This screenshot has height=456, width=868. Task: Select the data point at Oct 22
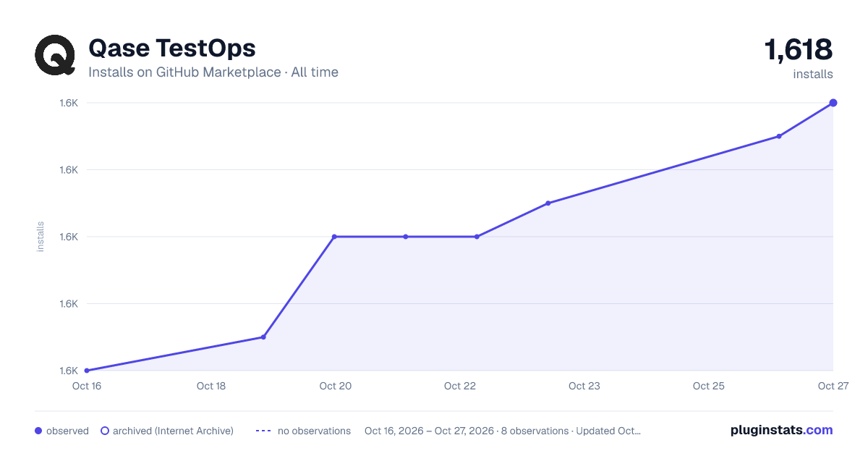click(477, 237)
